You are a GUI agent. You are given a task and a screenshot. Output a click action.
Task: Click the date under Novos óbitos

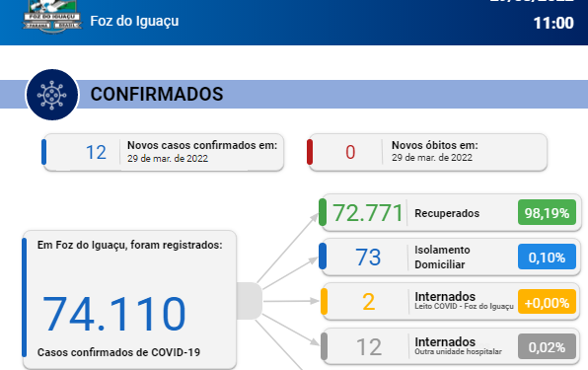coord(432,158)
